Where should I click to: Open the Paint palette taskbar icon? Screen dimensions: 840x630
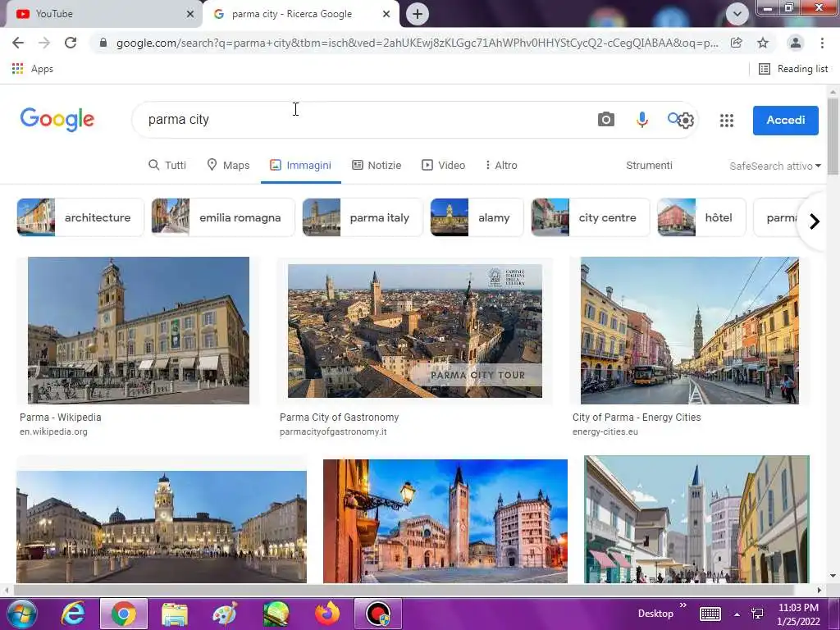click(225, 614)
